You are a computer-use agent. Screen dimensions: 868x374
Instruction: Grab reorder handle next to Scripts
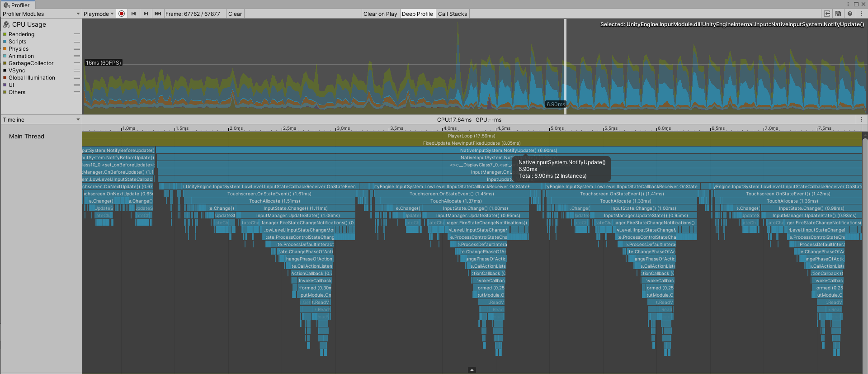pos(77,42)
